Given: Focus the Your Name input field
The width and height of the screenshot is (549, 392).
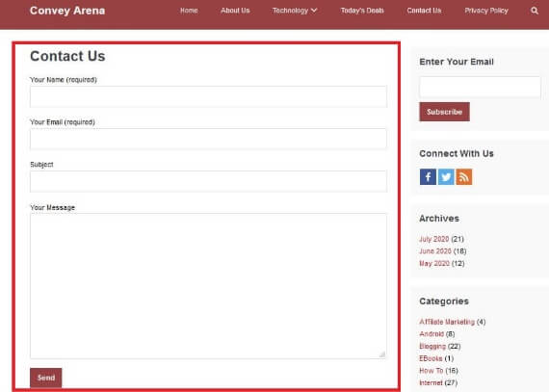Looking at the screenshot, I should click(208, 96).
